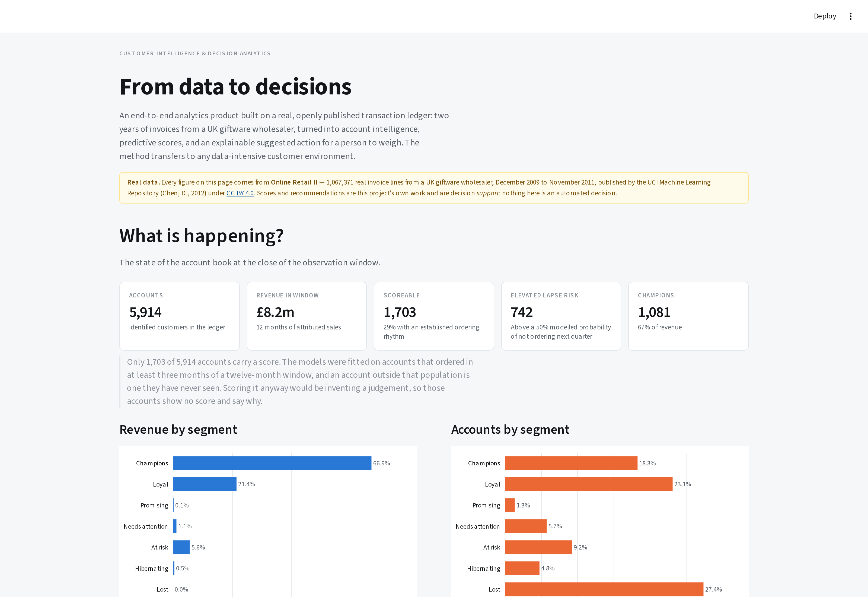Click the 'Identified customers in the ledger' caption

point(177,327)
